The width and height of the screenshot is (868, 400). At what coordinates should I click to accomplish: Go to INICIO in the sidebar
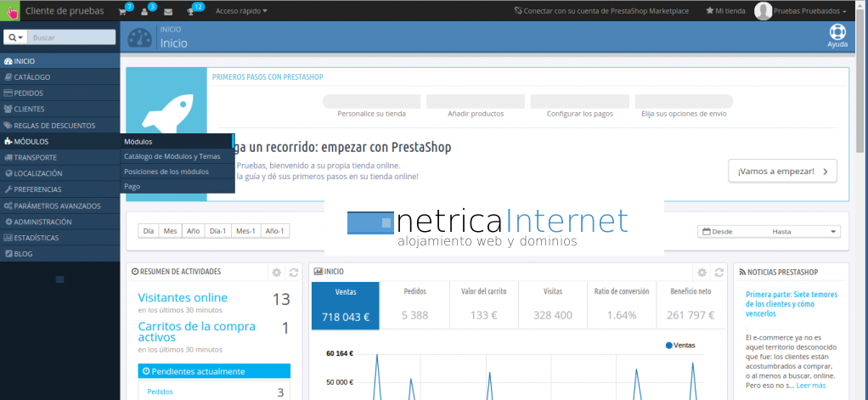coord(59,61)
